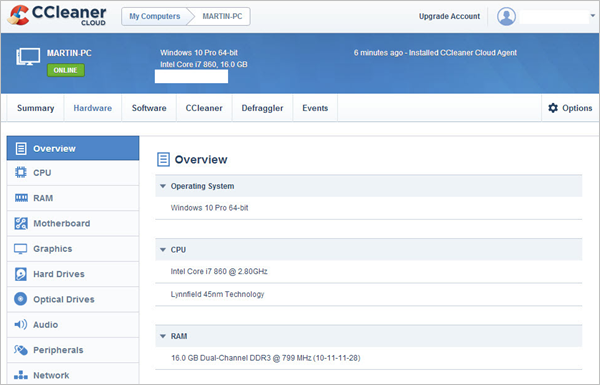Switch to the Defraggler tab
This screenshot has width=600, height=385.
[262, 108]
